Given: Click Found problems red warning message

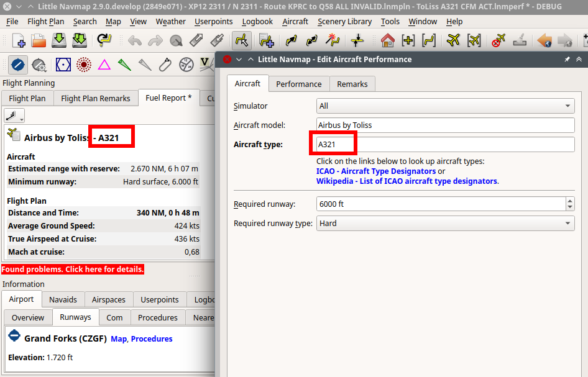Looking at the screenshot, I should (x=73, y=269).
